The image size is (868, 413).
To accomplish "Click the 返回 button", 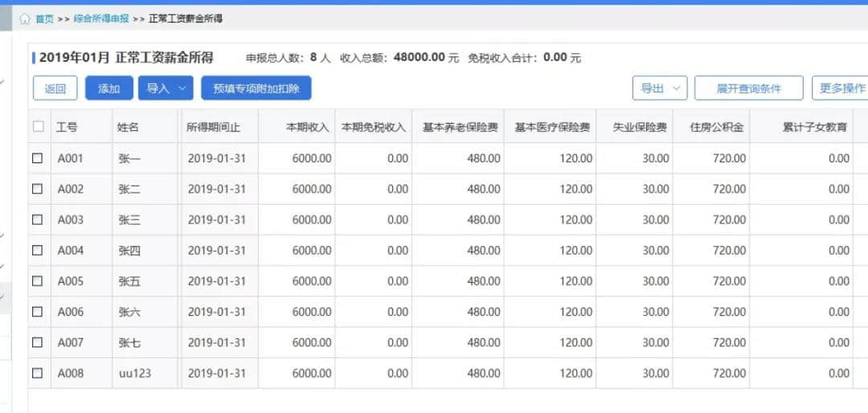I will (x=55, y=88).
